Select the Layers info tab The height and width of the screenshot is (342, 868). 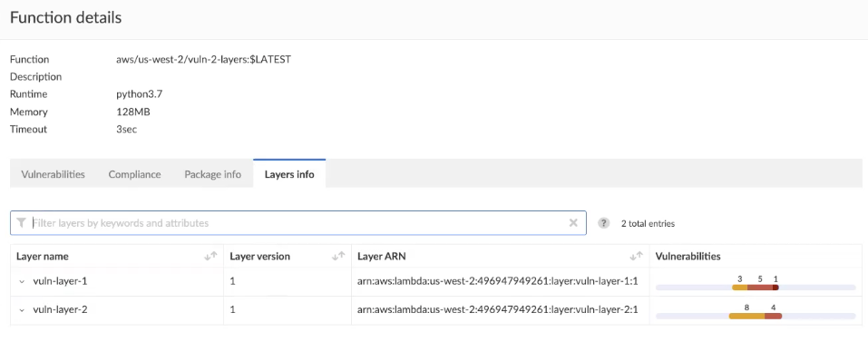point(289,174)
